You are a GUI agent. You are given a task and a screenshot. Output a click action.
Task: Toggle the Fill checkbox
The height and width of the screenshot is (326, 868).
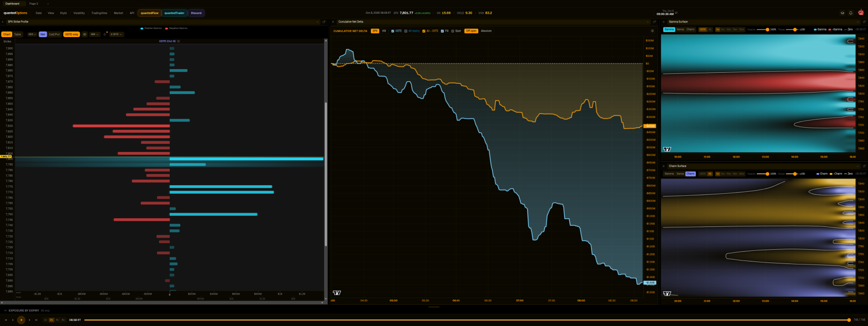coord(442,31)
